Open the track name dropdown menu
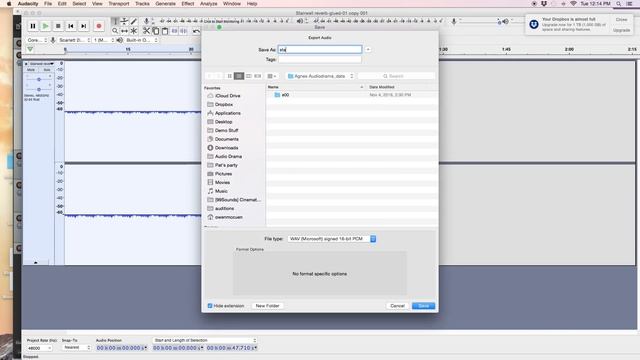Image resolution: width=640 pixels, height=360 pixels. click(42, 64)
